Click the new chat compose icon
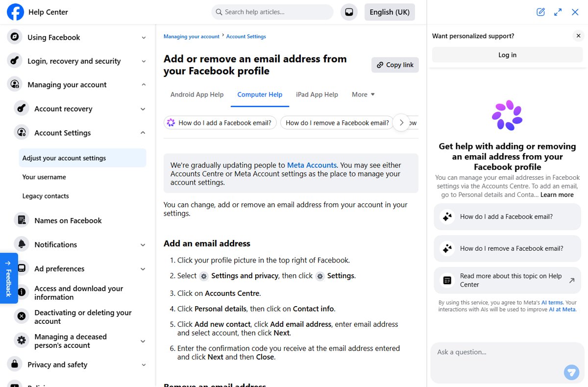This screenshot has width=588, height=387. (x=540, y=12)
